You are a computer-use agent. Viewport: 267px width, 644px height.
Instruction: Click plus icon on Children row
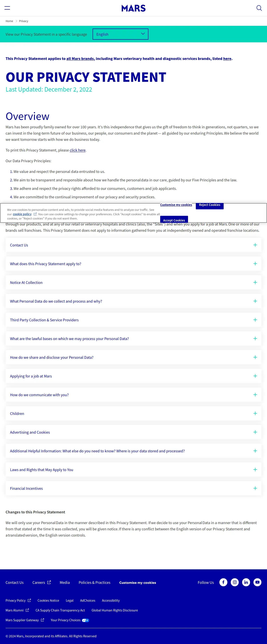tap(255, 413)
